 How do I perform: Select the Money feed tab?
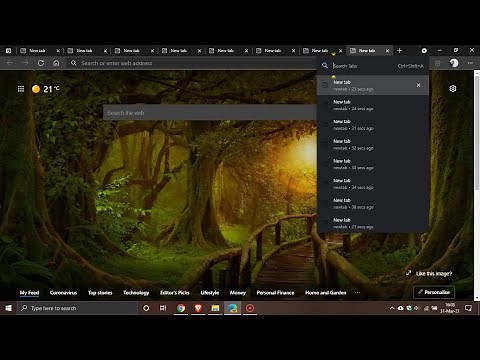click(x=238, y=293)
